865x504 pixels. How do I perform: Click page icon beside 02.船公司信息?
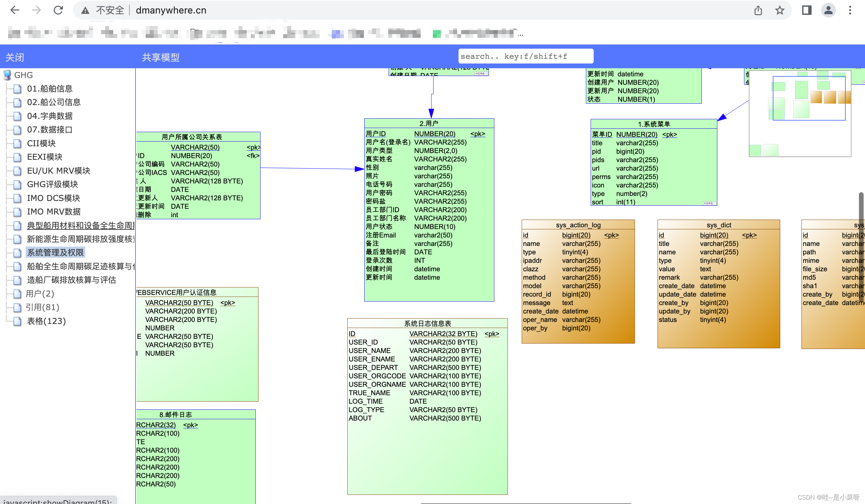17,103
